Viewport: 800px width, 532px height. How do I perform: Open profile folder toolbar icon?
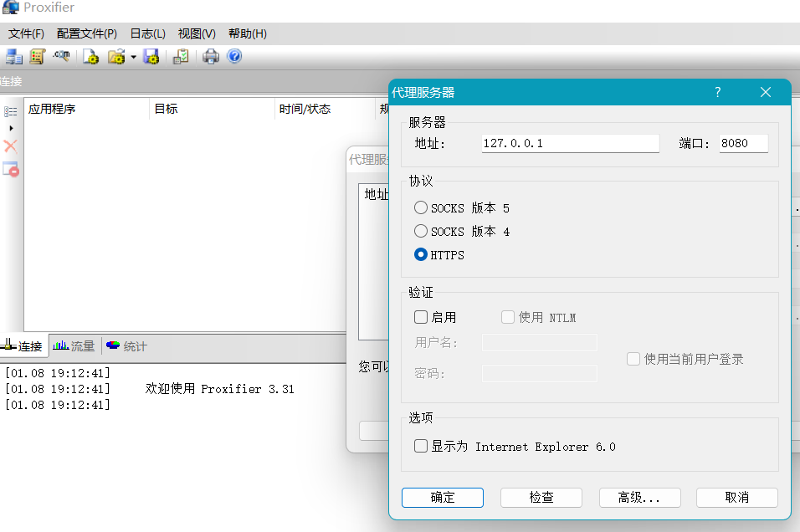(116, 57)
